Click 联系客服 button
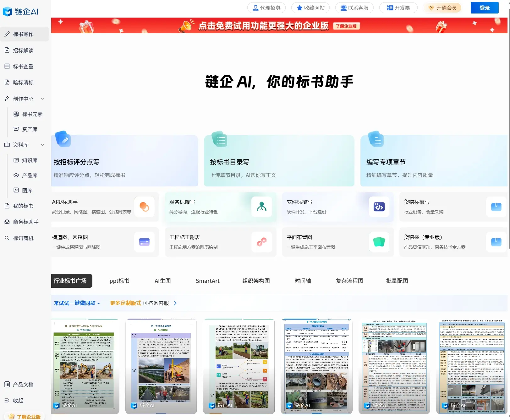 click(x=354, y=8)
